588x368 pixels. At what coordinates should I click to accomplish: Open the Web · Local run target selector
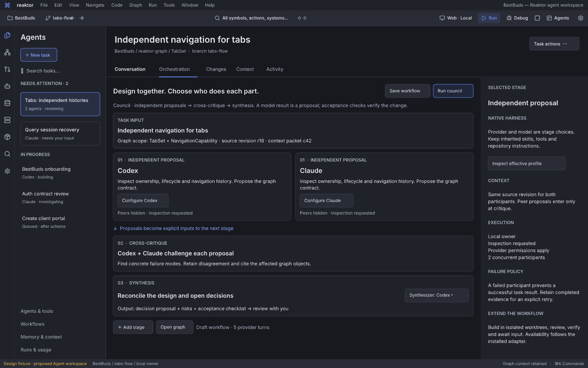[x=456, y=18]
